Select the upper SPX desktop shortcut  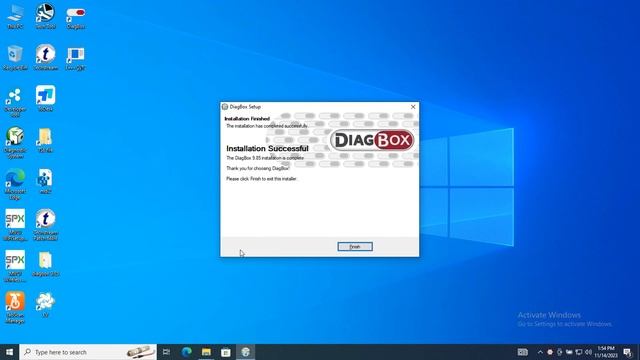tap(15, 224)
